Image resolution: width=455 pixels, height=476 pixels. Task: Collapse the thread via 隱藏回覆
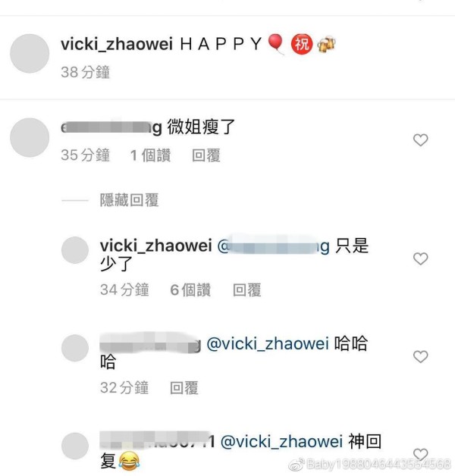[x=129, y=200]
